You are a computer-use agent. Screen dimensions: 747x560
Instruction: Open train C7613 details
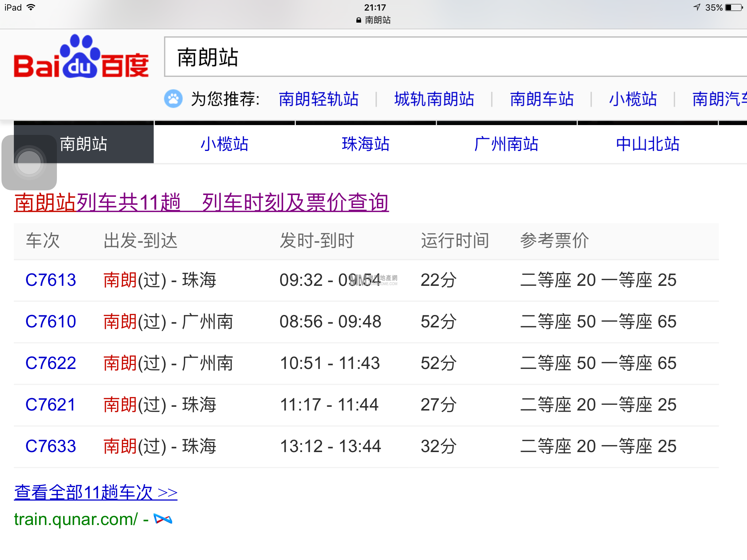51,280
